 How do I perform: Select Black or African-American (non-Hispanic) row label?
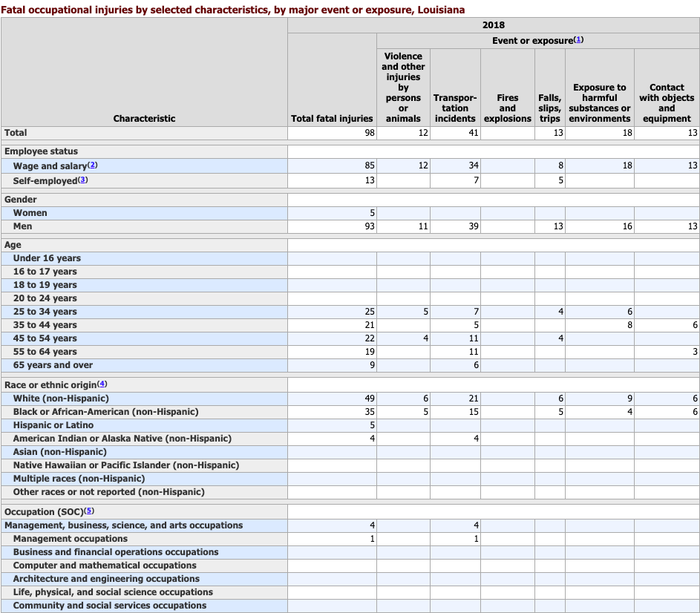(106, 412)
